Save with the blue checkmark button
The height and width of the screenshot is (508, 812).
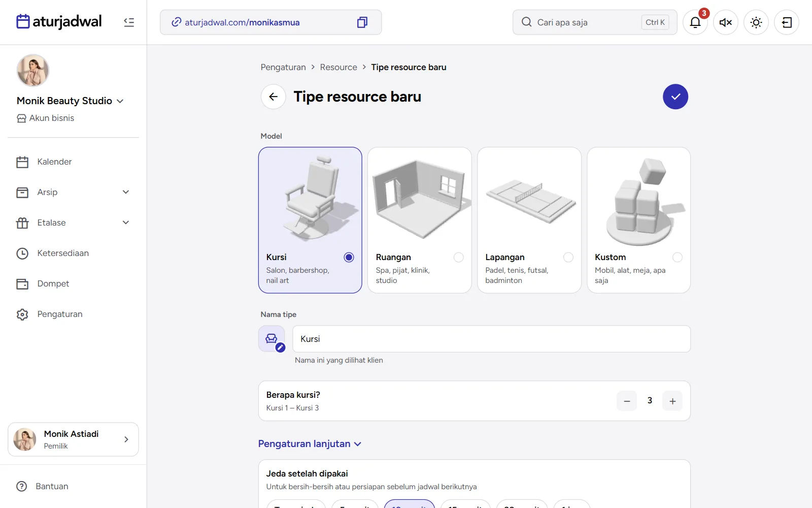point(675,97)
